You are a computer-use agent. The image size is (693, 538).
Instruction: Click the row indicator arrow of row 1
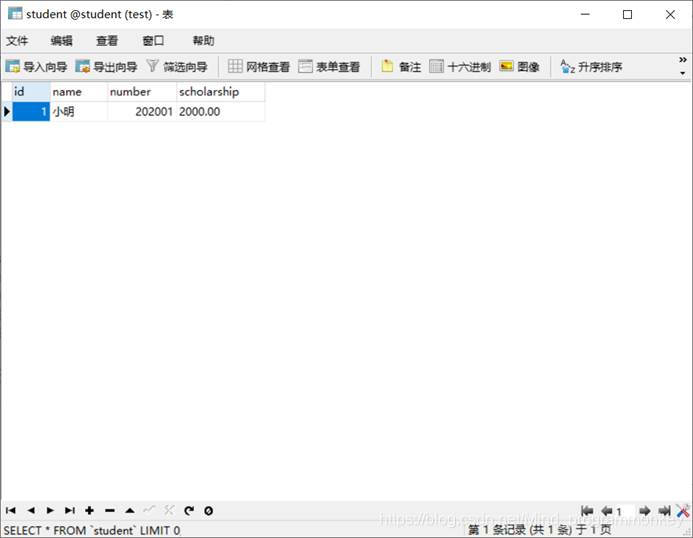(x=7, y=111)
